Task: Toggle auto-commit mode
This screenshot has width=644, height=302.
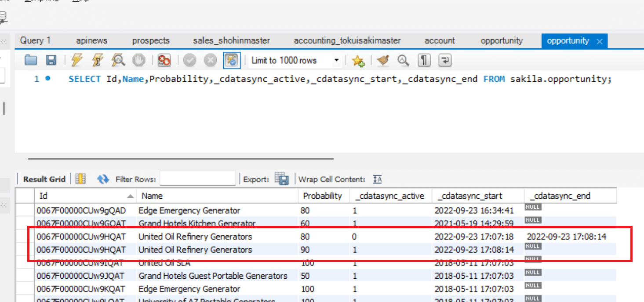Action: 231,60
